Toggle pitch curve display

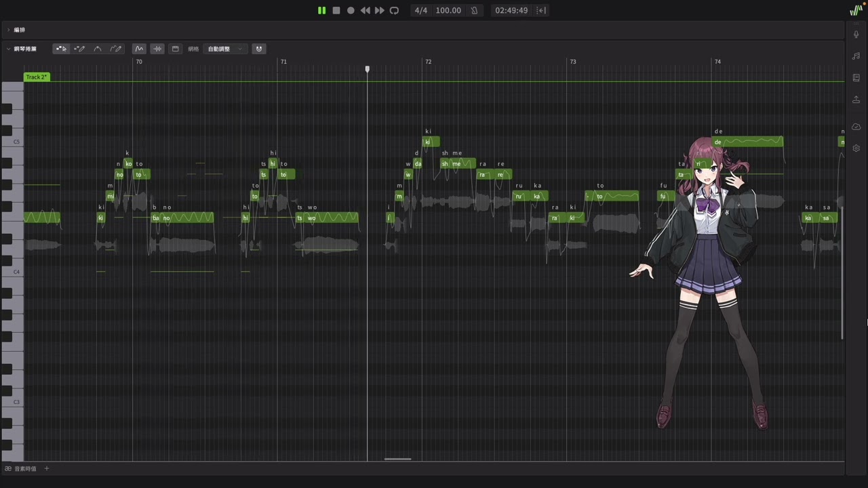pos(139,49)
